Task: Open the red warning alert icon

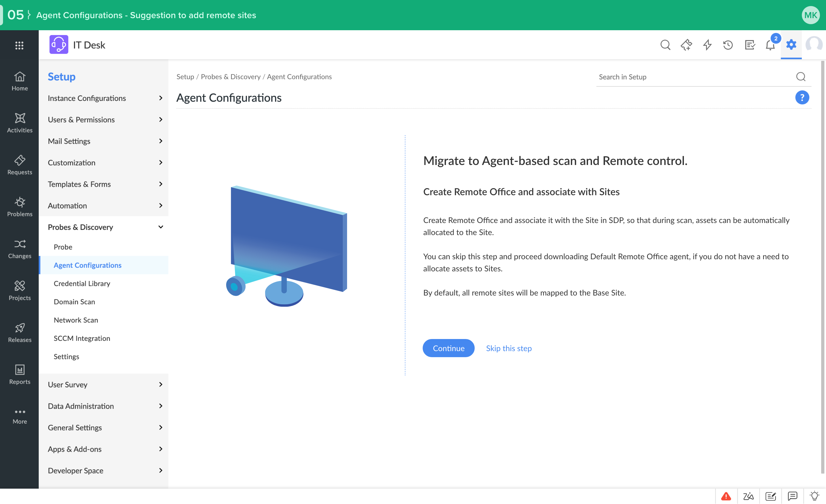Action: [x=726, y=496]
